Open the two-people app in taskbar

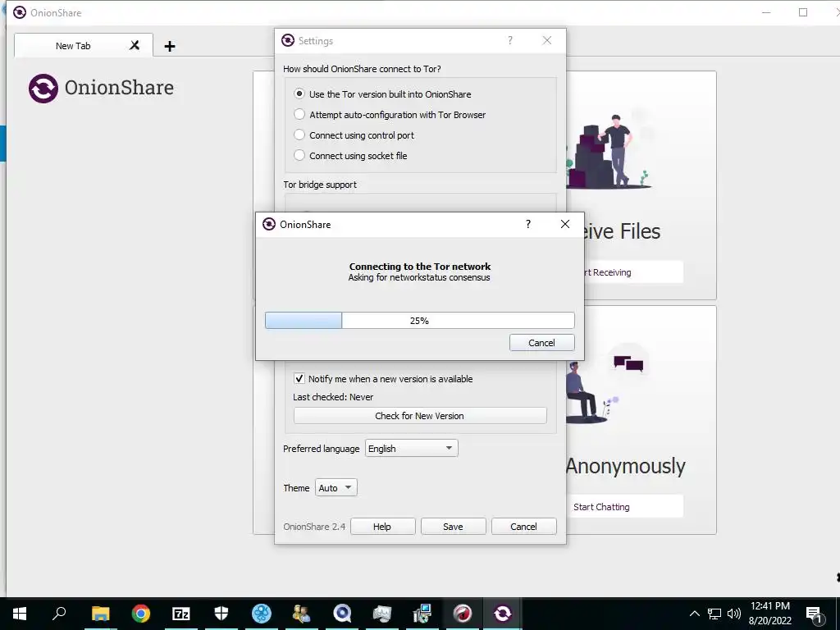302,614
